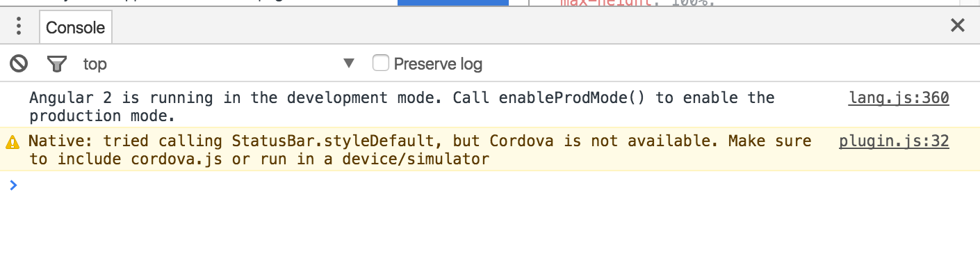Toggle the Preserve log checkbox
This screenshot has width=980, height=259.
point(380,63)
